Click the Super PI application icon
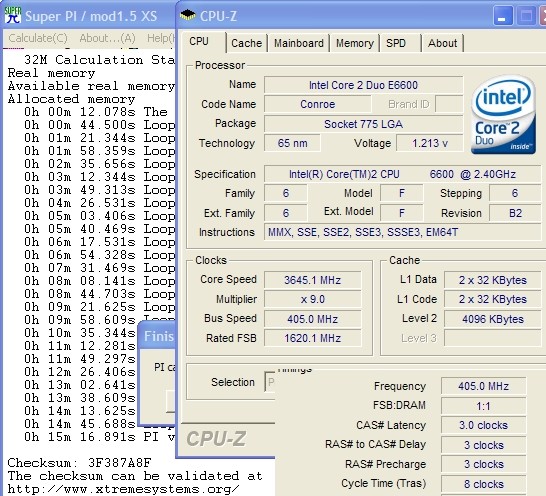 (13, 15)
